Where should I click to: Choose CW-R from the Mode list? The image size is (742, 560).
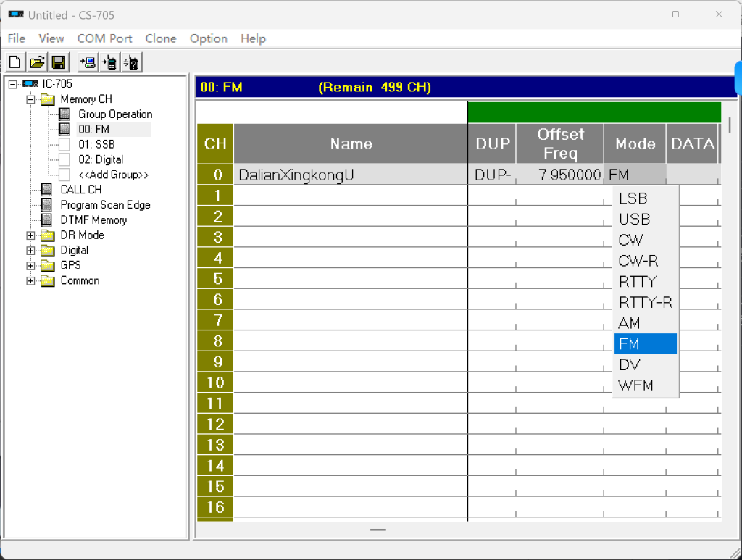pyautogui.click(x=646, y=261)
